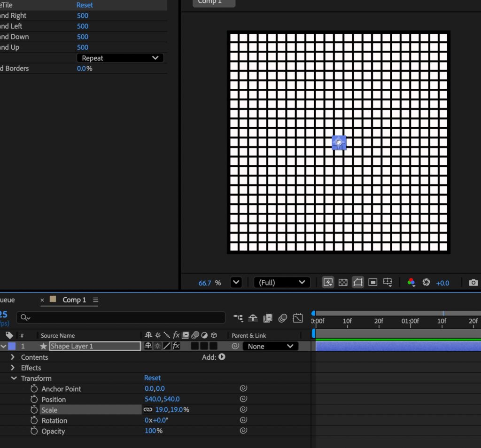Open the Repeat dropdown in the effect panel

click(x=120, y=58)
